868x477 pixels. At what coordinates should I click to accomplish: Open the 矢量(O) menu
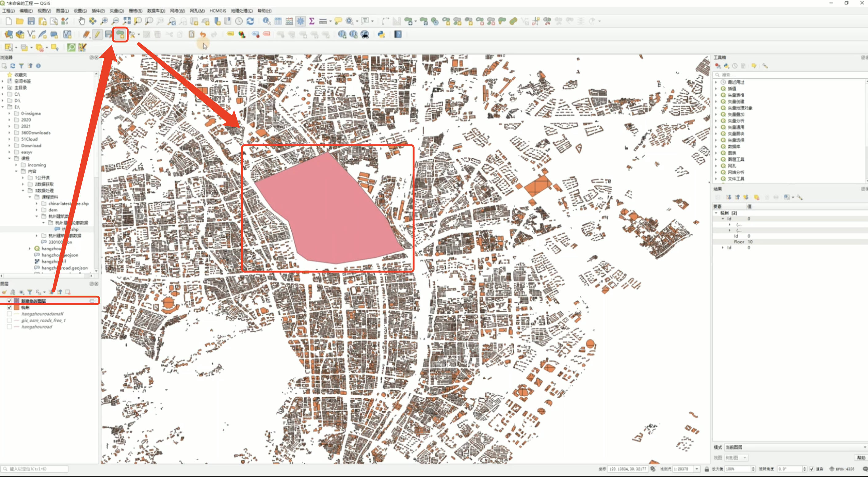[x=117, y=11]
